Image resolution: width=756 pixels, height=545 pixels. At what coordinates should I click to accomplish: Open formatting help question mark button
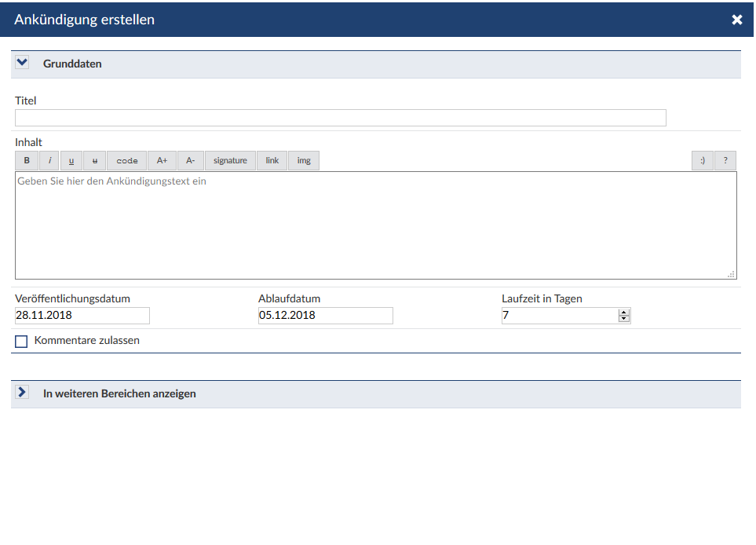click(x=725, y=161)
